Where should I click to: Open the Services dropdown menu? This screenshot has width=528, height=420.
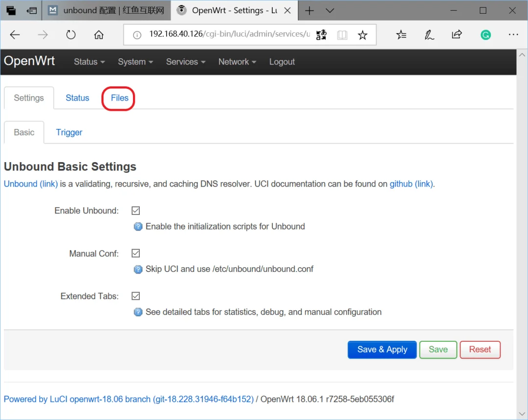[185, 62]
